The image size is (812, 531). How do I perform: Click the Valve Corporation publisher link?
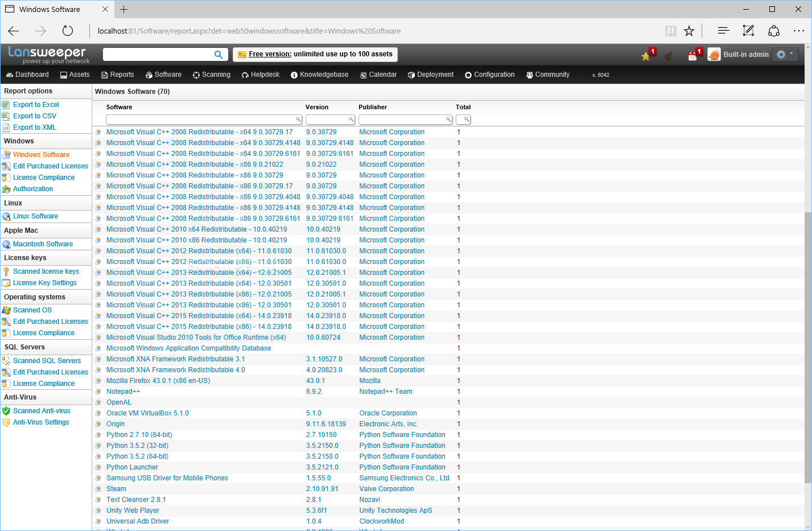point(386,489)
